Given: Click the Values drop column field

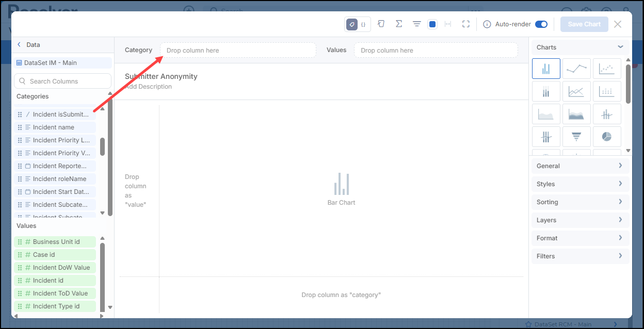Looking at the screenshot, I should 436,51.
